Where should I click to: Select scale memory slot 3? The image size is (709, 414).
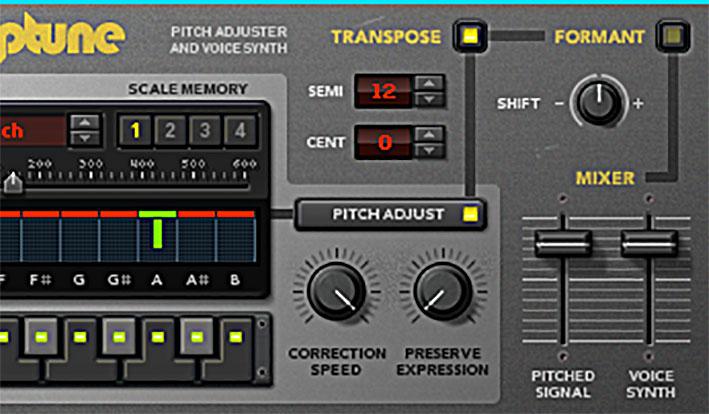(x=205, y=131)
